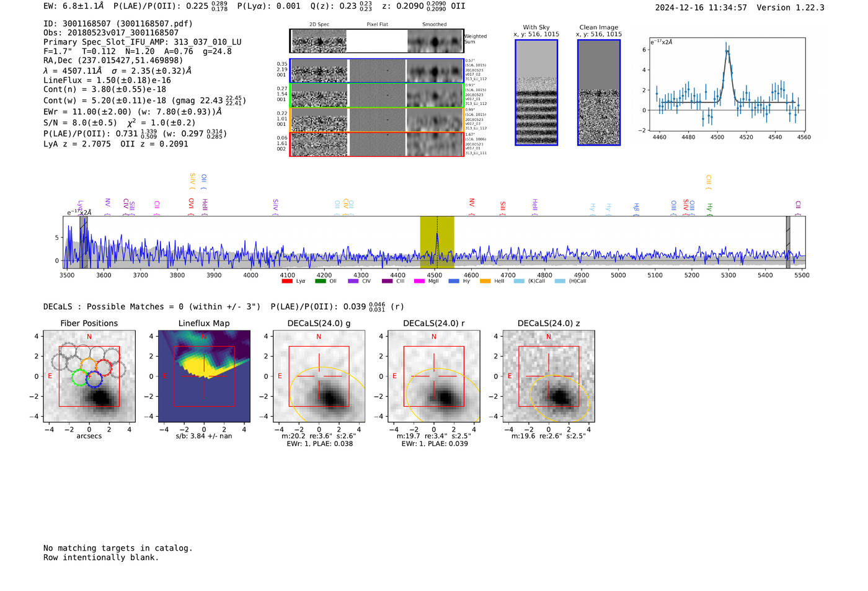Image resolution: width=868 pixels, height=591 pixels.
Task: Click the "arcsecs" label under Fiber Positions
Action: click(x=89, y=436)
